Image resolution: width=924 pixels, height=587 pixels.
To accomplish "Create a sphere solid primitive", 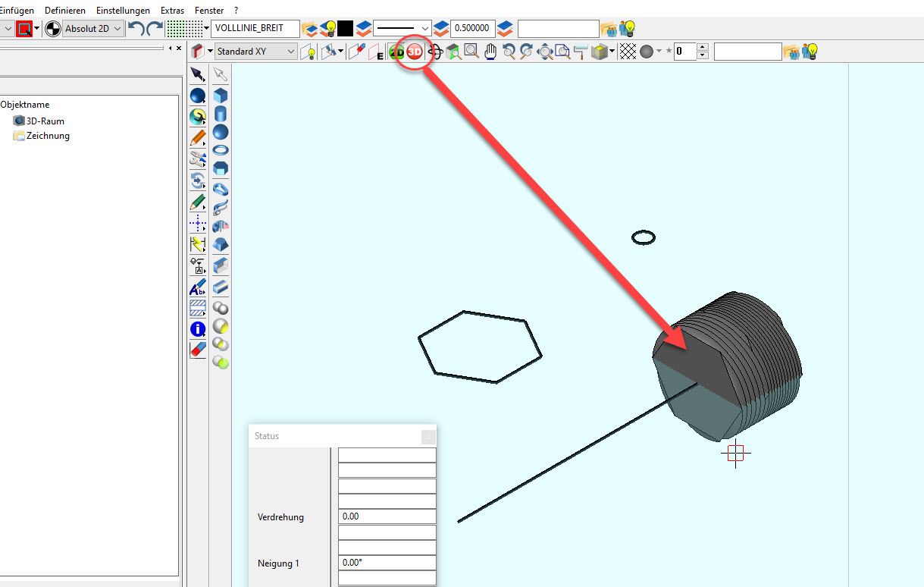I will pos(221,132).
